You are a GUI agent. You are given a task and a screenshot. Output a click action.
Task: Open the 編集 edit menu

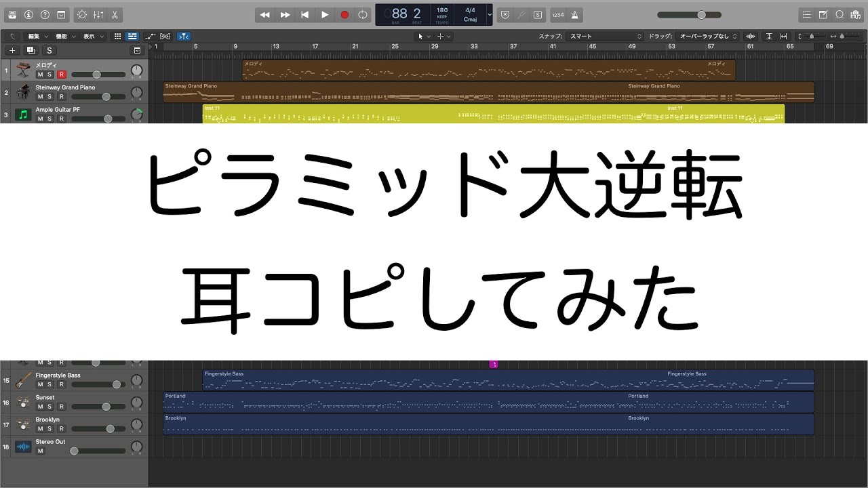coord(37,36)
